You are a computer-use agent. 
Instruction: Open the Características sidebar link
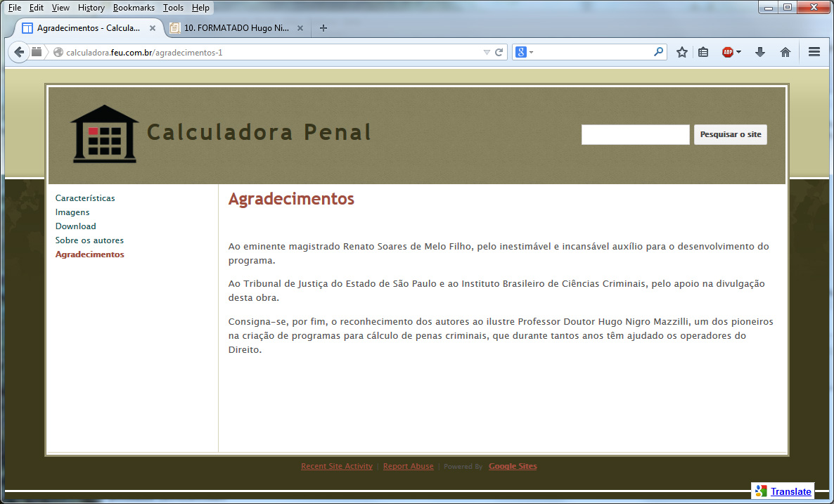coord(85,198)
